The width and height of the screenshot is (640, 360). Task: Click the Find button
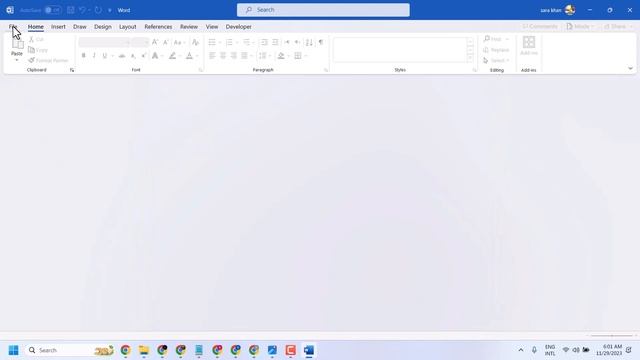(x=493, y=39)
